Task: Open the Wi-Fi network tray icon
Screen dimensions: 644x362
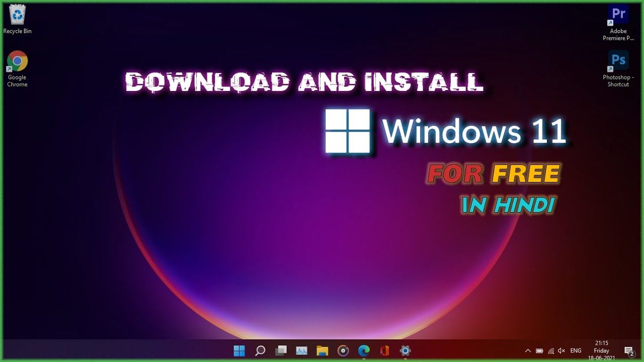Action: 551,350
